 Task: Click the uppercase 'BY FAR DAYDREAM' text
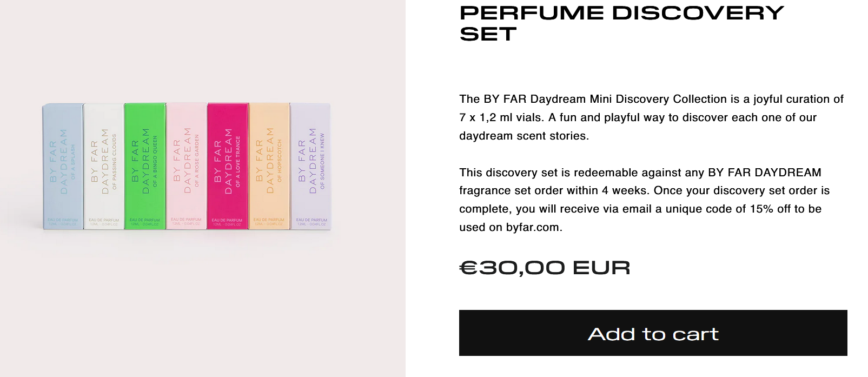point(764,173)
